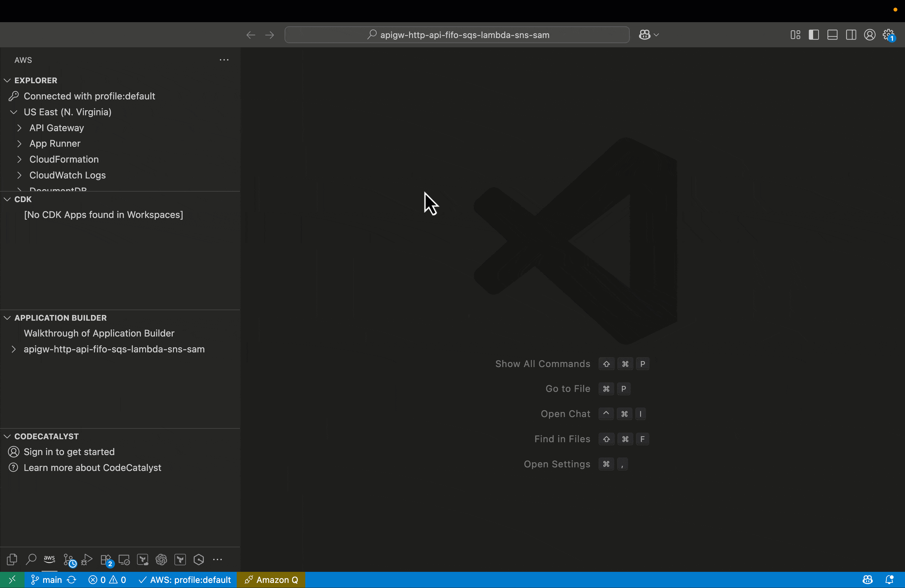Open the Remote Explorer icon
Screen dimensions: 905x588
pos(124,560)
